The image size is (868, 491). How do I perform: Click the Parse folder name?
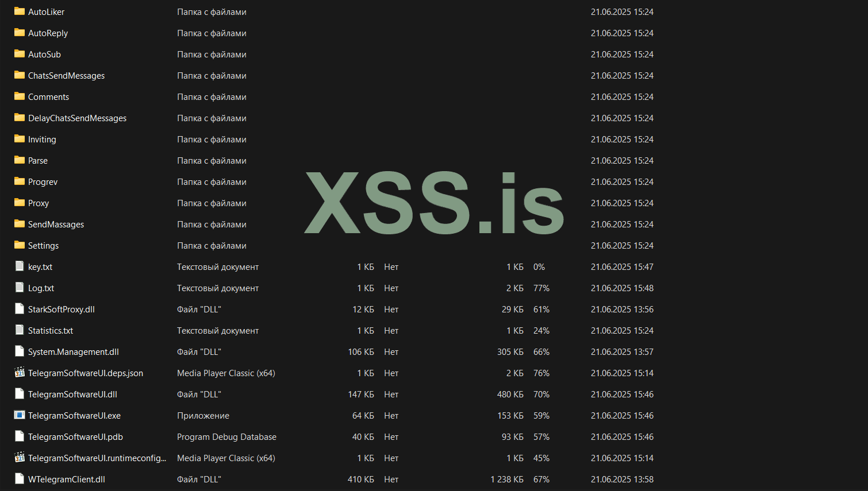[38, 161]
